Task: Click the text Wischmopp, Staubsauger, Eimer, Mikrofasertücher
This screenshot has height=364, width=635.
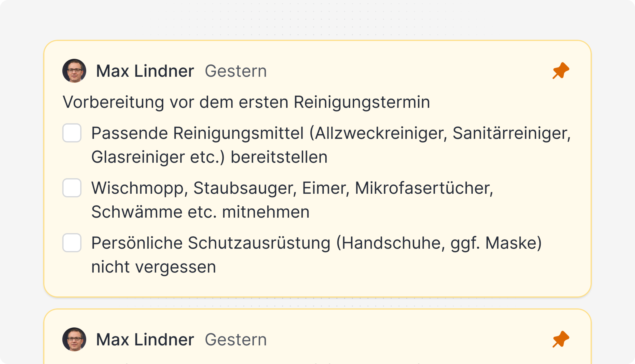Action: [292, 188]
